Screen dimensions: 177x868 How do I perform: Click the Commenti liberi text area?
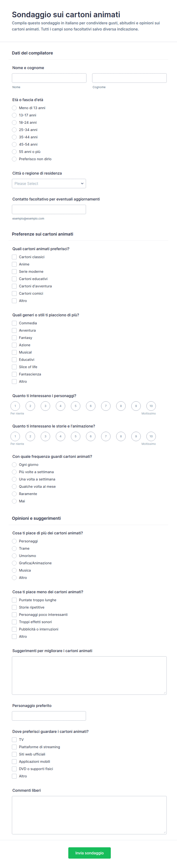point(89,815)
